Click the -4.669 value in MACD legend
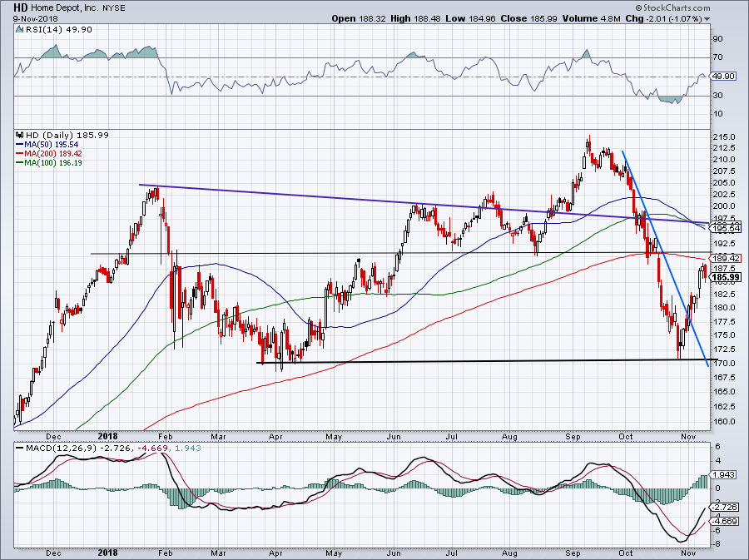Image resolution: width=749 pixels, height=560 pixels. point(153,448)
